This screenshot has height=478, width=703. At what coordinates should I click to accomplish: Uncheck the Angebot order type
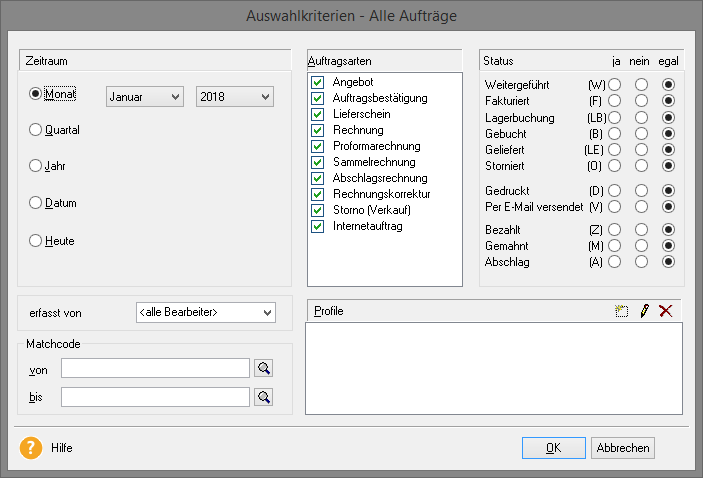[x=317, y=82]
